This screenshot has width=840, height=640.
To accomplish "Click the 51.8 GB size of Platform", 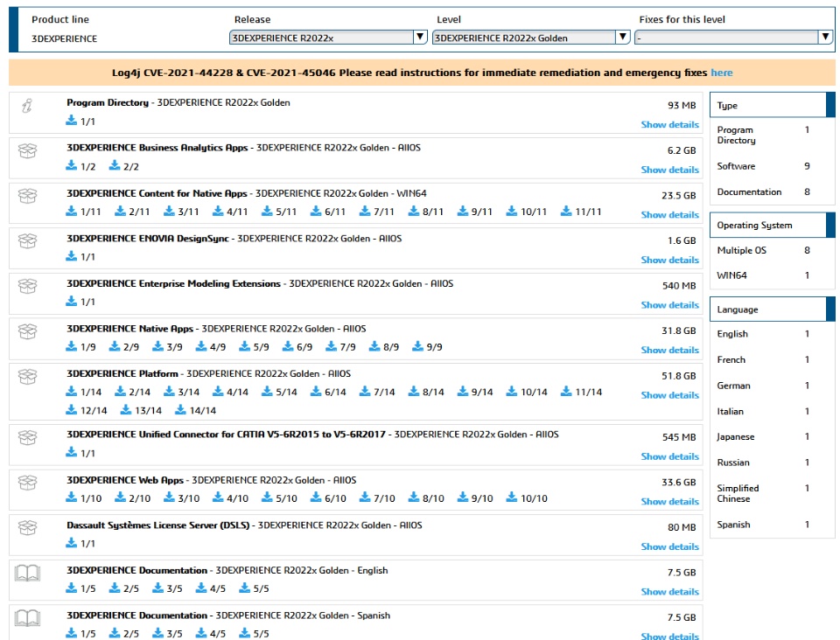I will (x=678, y=376).
